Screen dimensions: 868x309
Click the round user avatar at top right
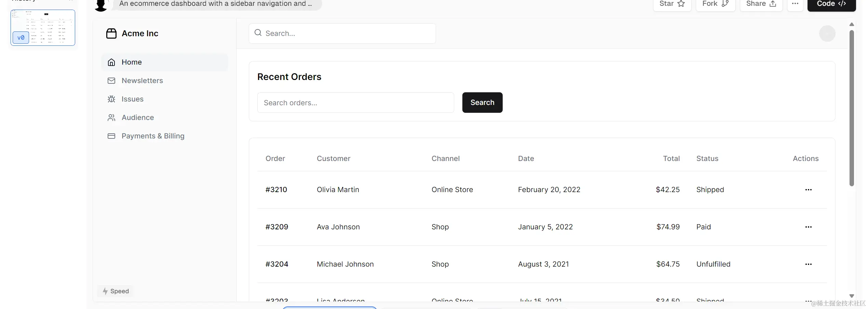point(827,33)
